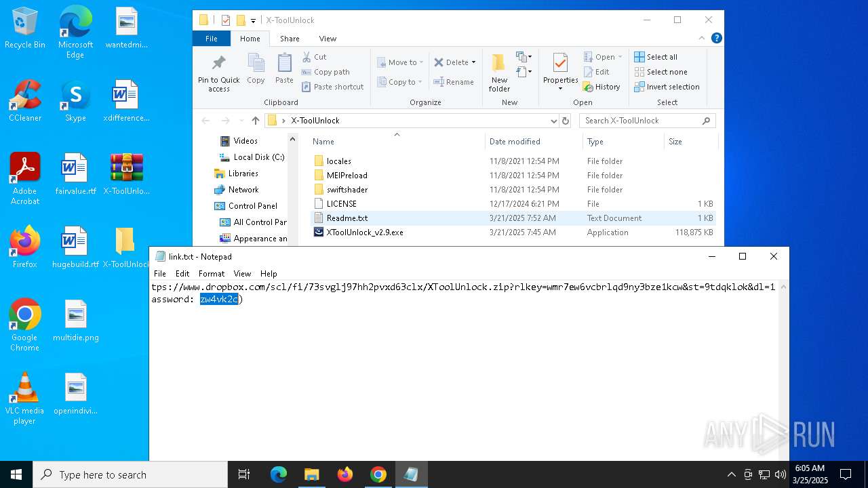The width and height of the screenshot is (868, 488).
Task: Select X-ToolUnlock WinRAR archive on desktop
Action: pos(126,175)
